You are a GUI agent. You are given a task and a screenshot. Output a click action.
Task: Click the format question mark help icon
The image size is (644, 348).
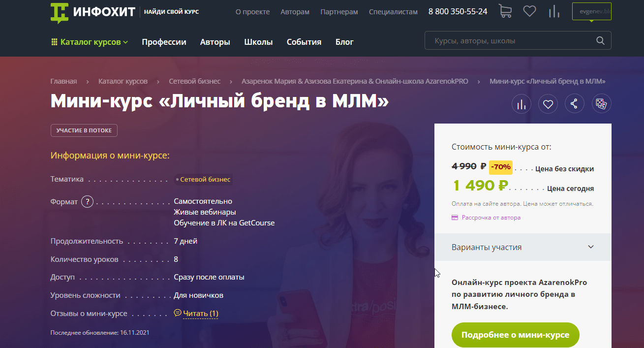87,201
